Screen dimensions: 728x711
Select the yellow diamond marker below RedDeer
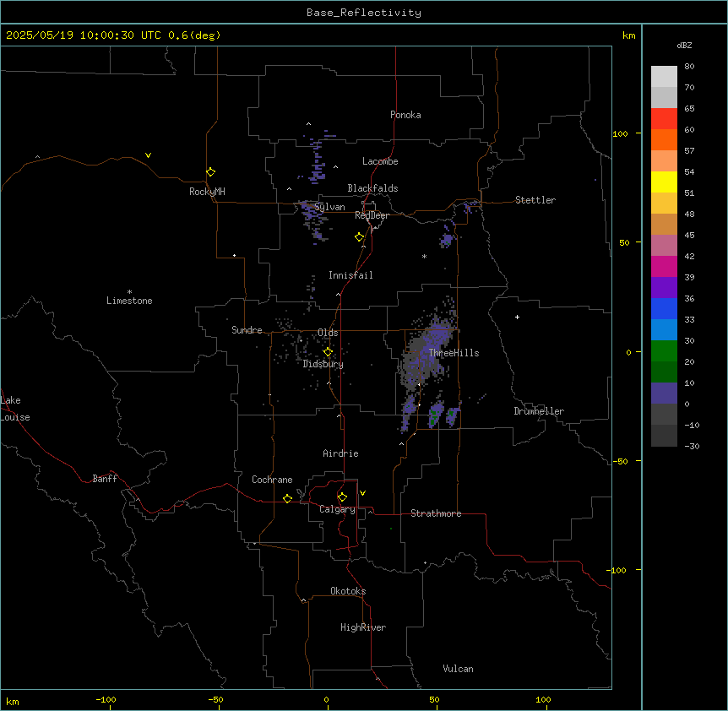pos(360,236)
